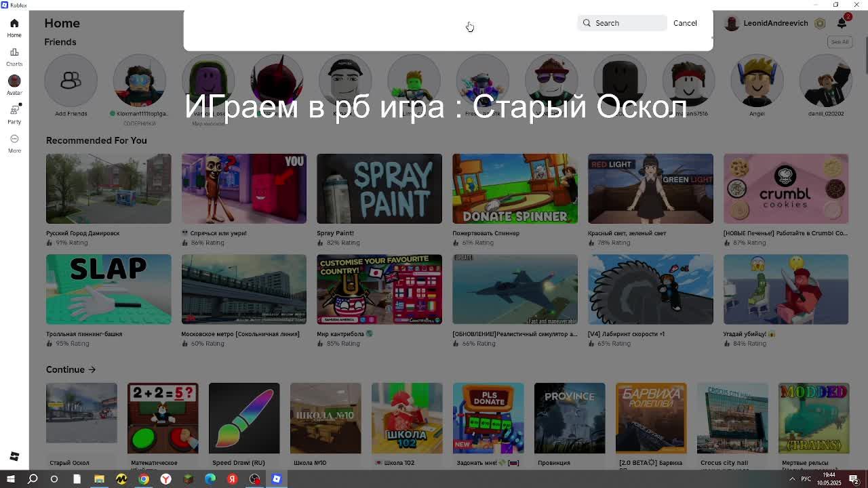Open File Explorer from the taskbar
This screenshot has height=488, width=868.
click(99, 479)
